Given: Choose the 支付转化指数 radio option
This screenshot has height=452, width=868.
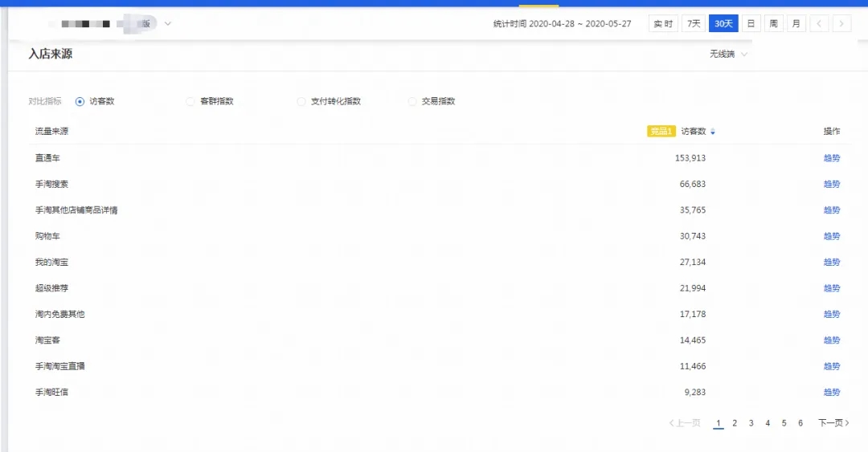Looking at the screenshot, I should point(302,102).
